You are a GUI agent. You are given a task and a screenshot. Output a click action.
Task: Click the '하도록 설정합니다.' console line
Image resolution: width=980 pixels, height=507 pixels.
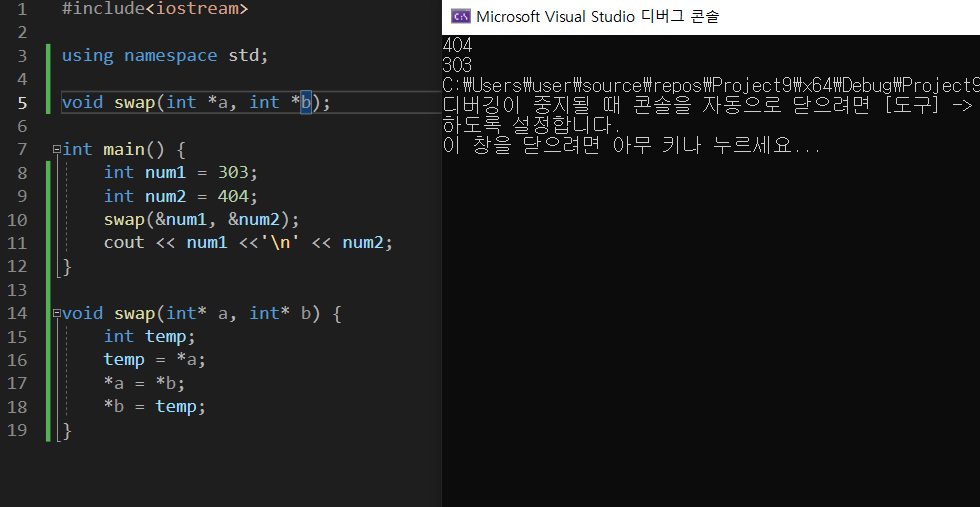(532, 126)
